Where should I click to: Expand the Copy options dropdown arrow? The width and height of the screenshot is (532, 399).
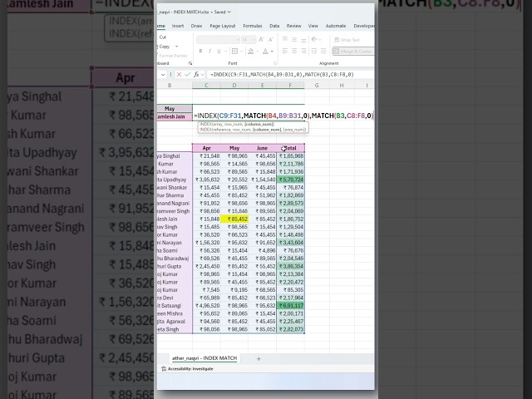coord(176,47)
